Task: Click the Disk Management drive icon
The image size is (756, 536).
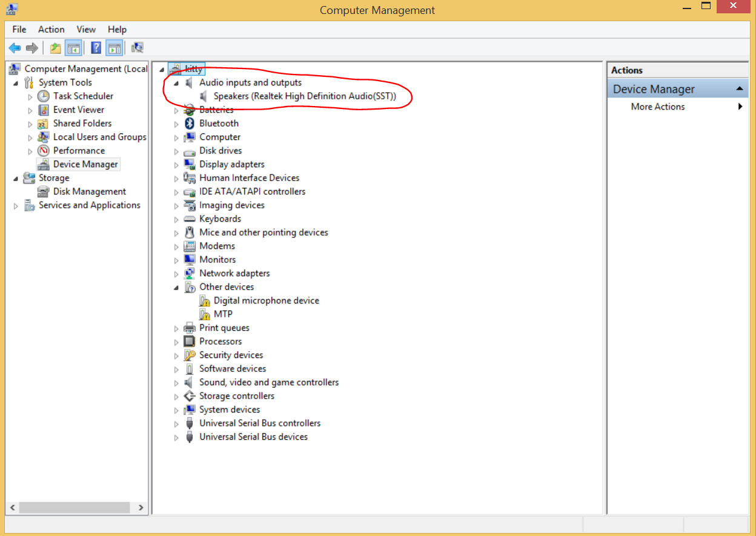Action: pyautogui.click(x=44, y=191)
